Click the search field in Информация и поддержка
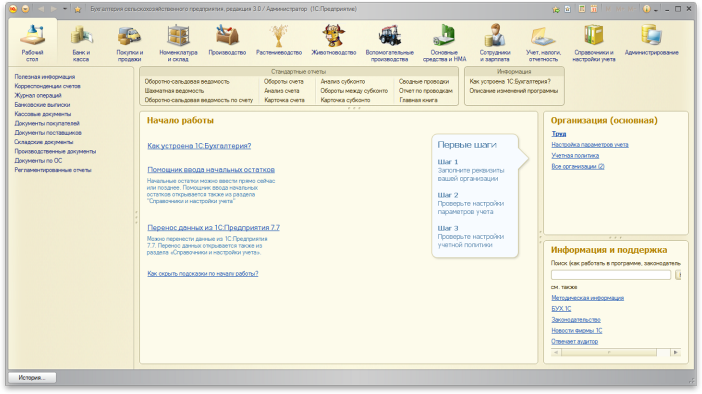This screenshot has width=702, height=394. [611, 275]
